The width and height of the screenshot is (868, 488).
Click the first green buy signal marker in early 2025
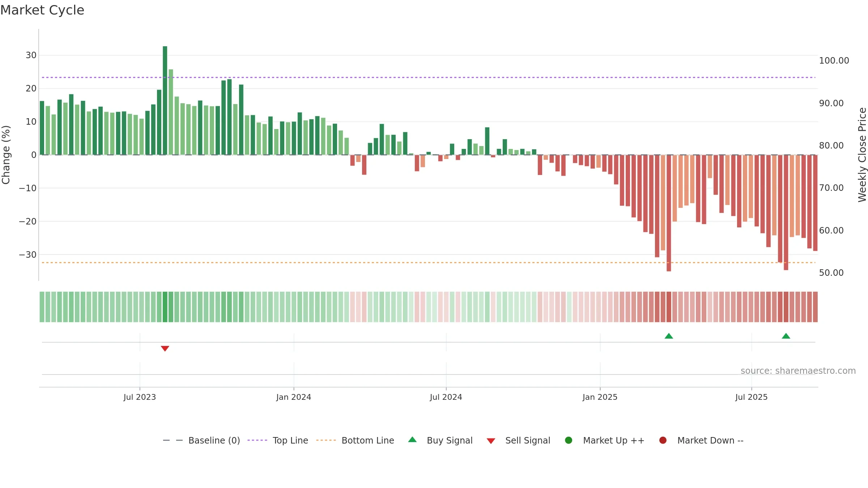click(x=669, y=336)
